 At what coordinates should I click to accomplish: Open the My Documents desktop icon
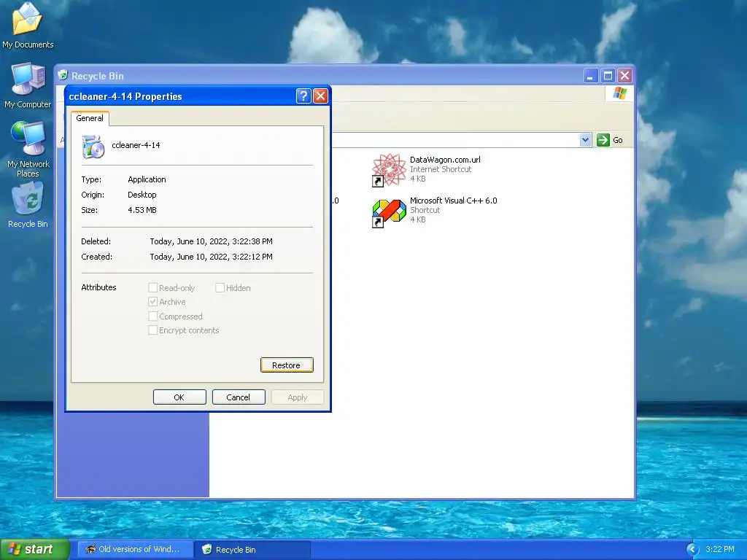[x=28, y=25]
